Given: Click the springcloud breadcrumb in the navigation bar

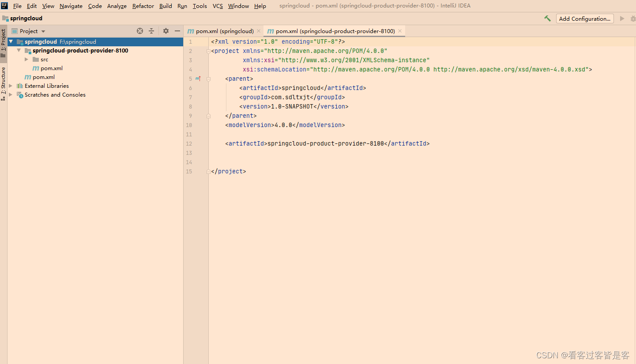Looking at the screenshot, I should coord(22,19).
